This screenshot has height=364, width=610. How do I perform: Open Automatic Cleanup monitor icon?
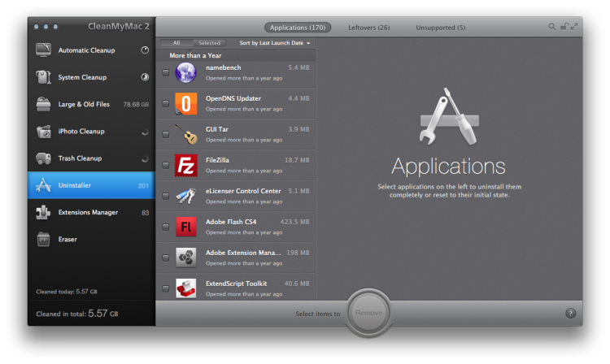click(43, 50)
